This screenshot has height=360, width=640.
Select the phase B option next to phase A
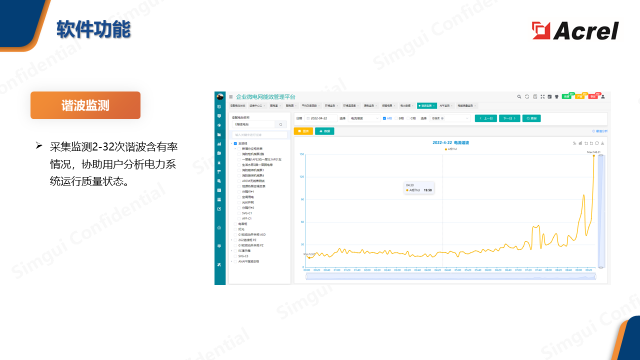coord(400,118)
